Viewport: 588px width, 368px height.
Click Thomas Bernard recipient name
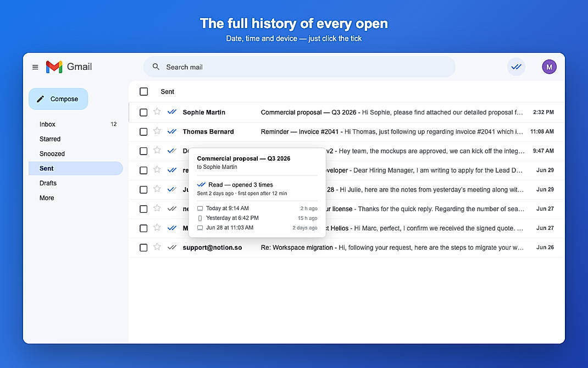[x=208, y=132]
